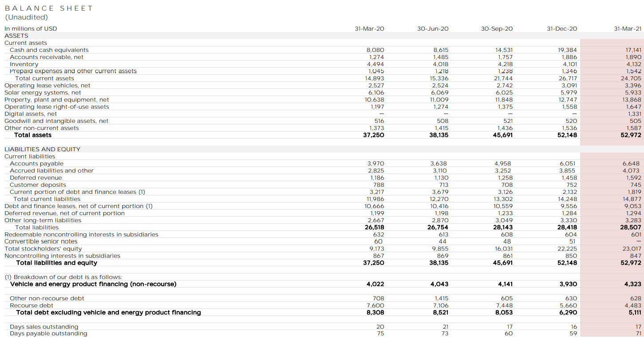The image size is (644, 338).
Task: Click the 'Accounts payable' row label
Action: [x=36, y=163]
